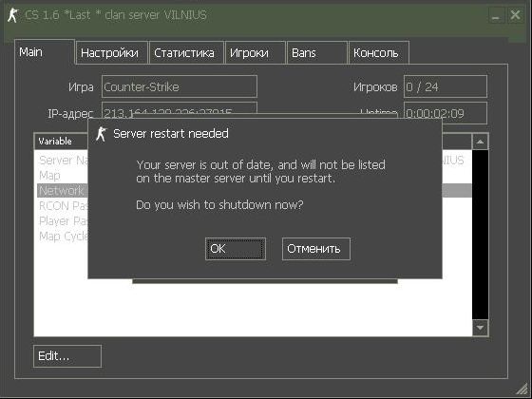This screenshot has height=399, width=532.
Task: Open the Edit... button
Action: pos(67,356)
